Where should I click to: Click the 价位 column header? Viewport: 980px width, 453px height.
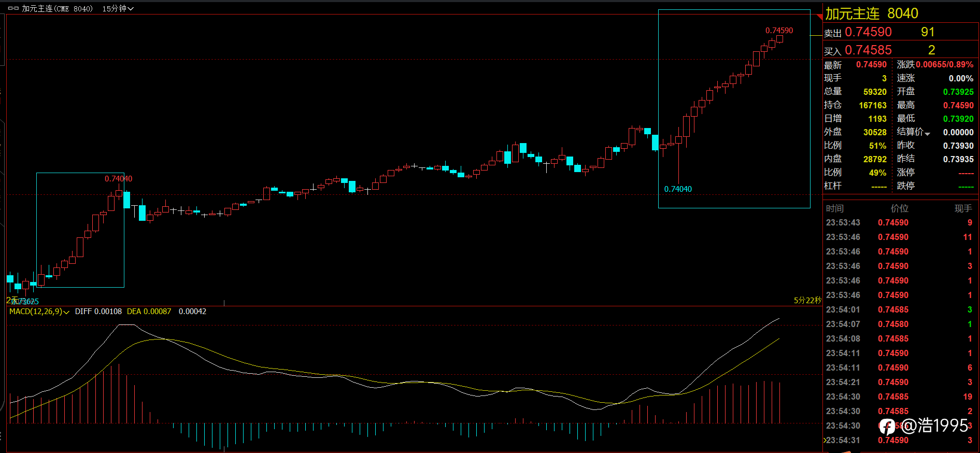[x=900, y=208]
